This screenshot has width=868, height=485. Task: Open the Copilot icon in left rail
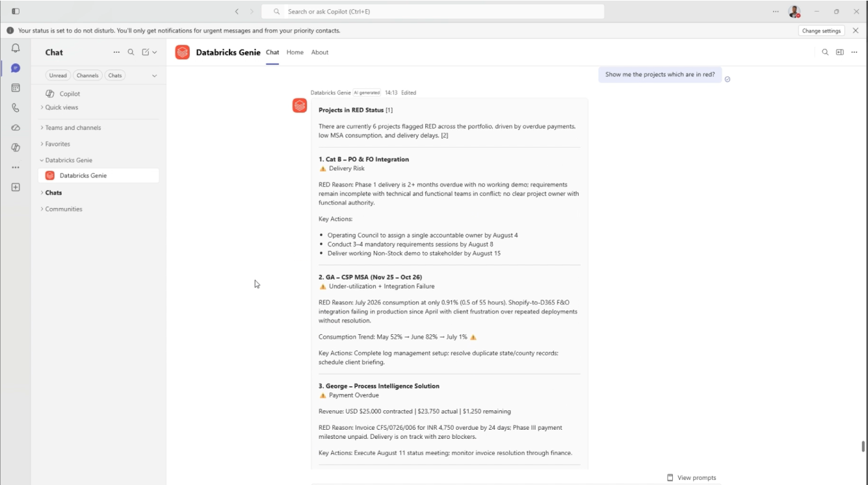16,148
